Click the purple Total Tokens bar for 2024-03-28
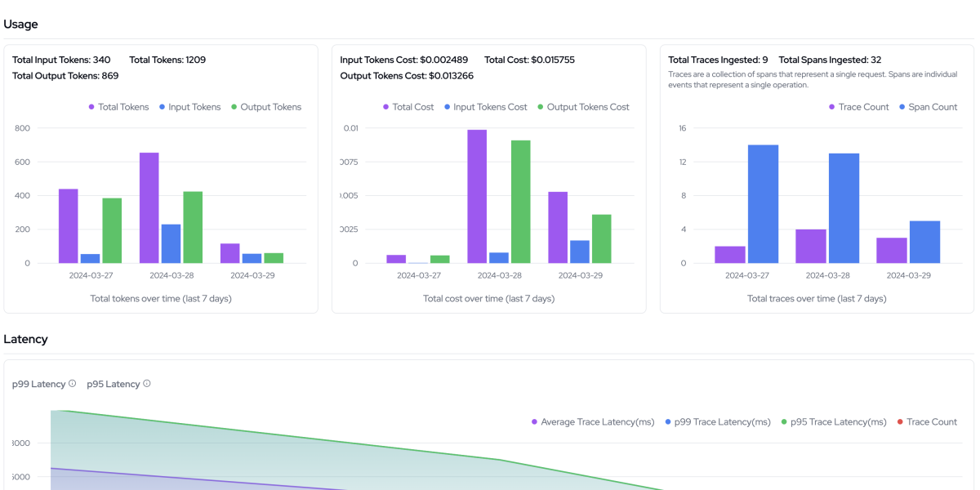This screenshot has width=980, height=490. tap(149, 207)
